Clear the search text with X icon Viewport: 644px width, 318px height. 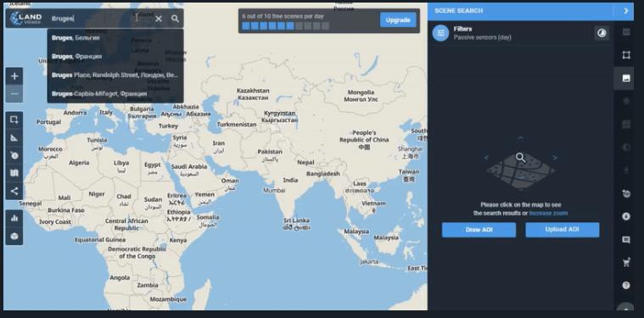point(159,19)
